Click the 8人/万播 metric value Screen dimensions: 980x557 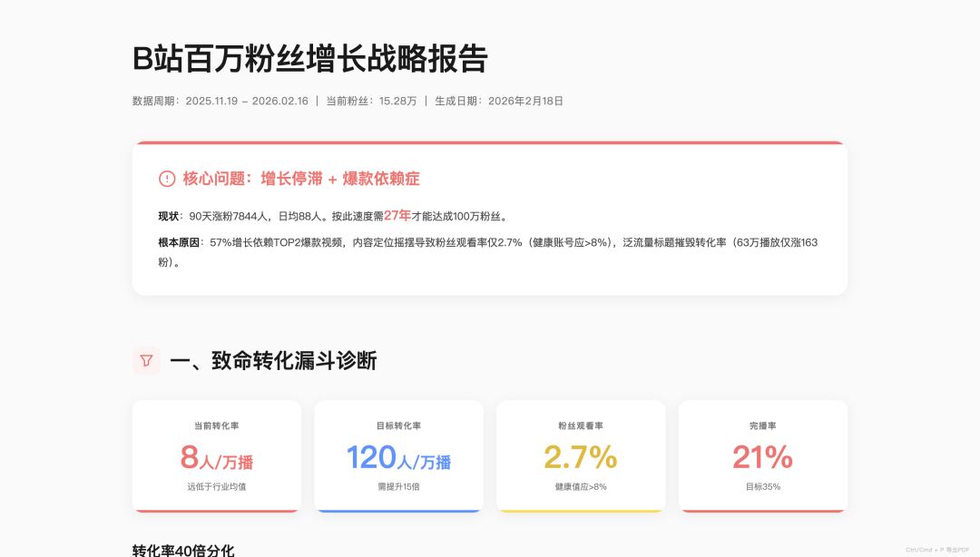pos(216,457)
